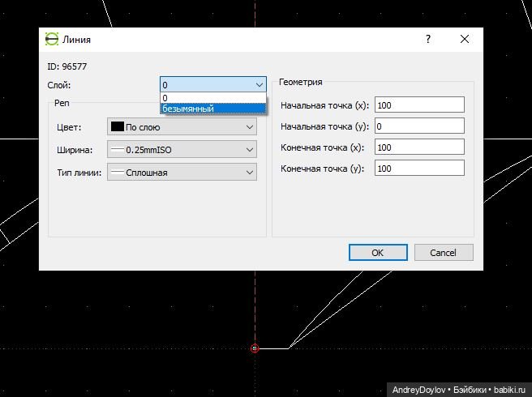The image size is (532, 397).
Task: Expand the Ширина 0.25mmISO dropdown
Action: pyautogui.click(x=182, y=150)
